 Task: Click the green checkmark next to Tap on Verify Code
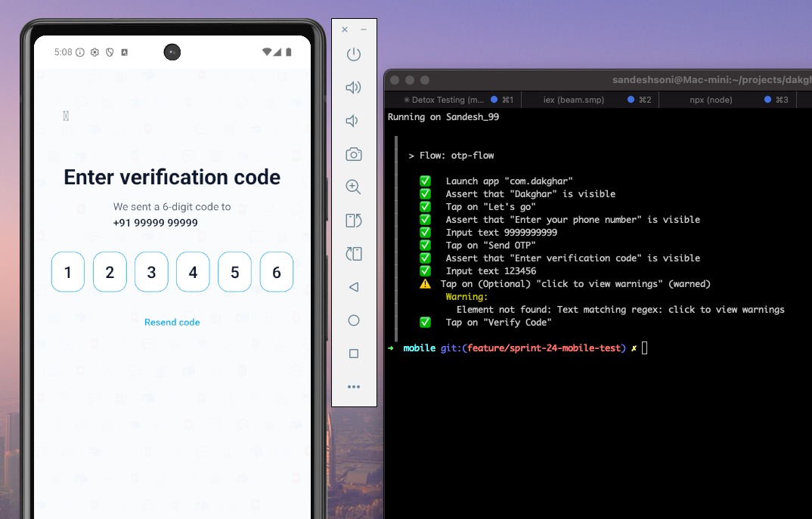[x=424, y=323]
